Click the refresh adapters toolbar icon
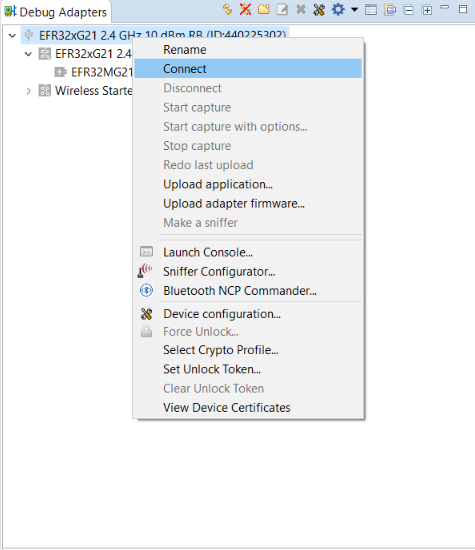This screenshot has width=475, height=550. pyautogui.click(x=228, y=9)
